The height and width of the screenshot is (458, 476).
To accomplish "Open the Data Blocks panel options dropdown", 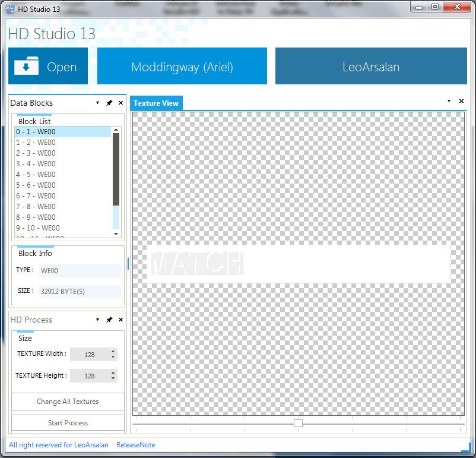I will (x=97, y=103).
